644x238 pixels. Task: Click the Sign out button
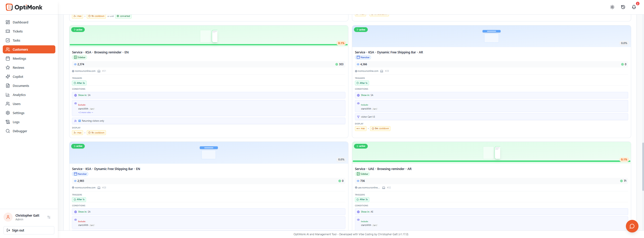point(29,230)
